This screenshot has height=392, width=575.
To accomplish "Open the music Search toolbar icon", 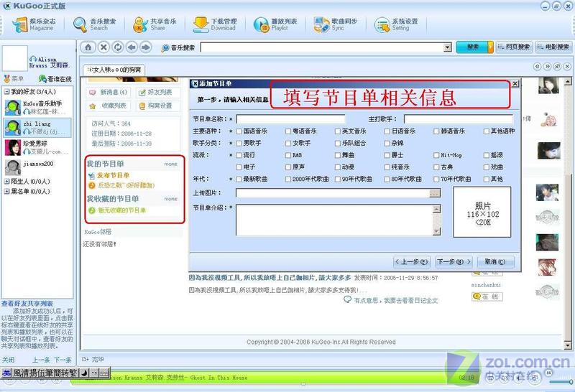I will 80,24.
